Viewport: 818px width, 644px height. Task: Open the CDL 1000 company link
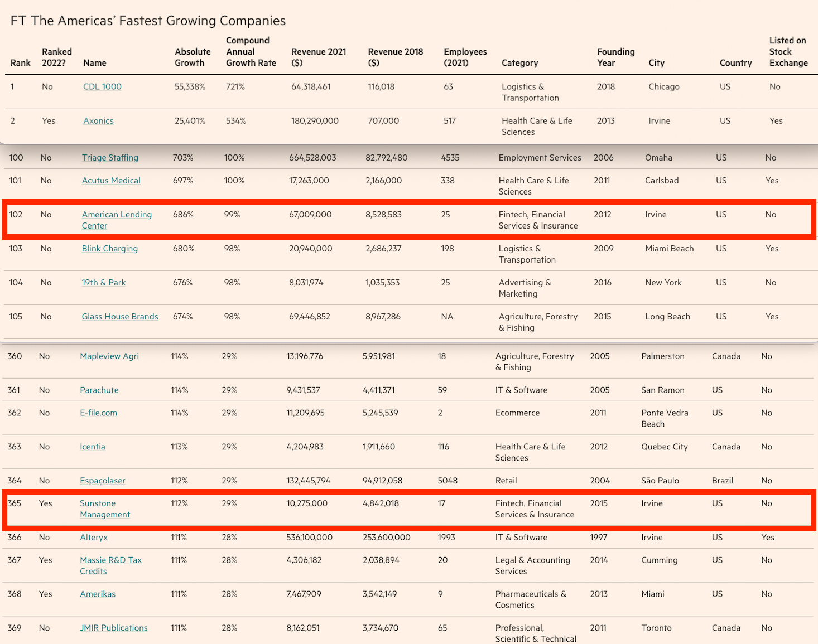(x=102, y=86)
